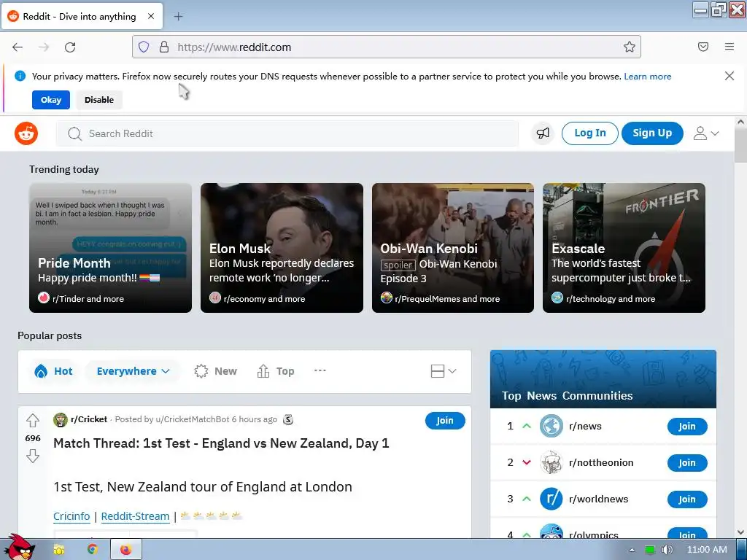Click in the Search Reddit field
747x560 pixels.
click(x=287, y=134)
